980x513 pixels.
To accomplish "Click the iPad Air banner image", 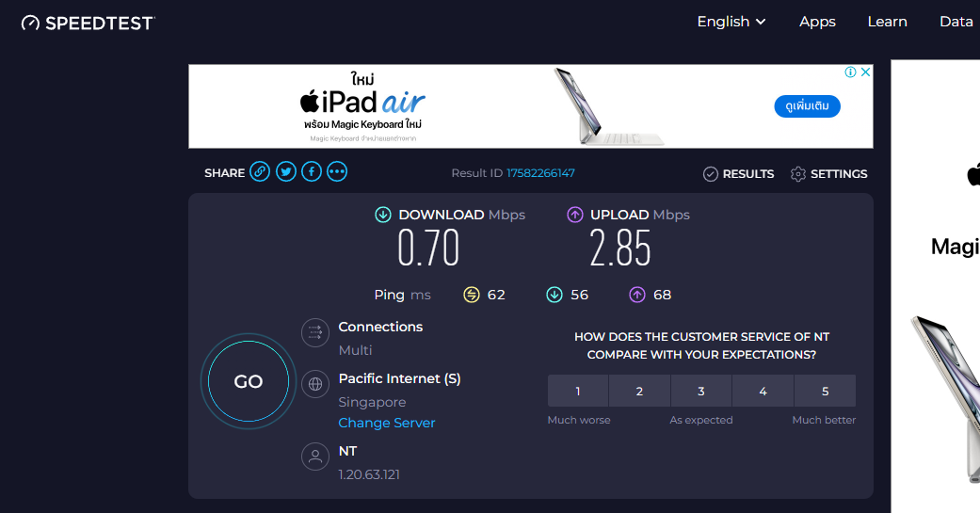I will [x=531, y=106].
